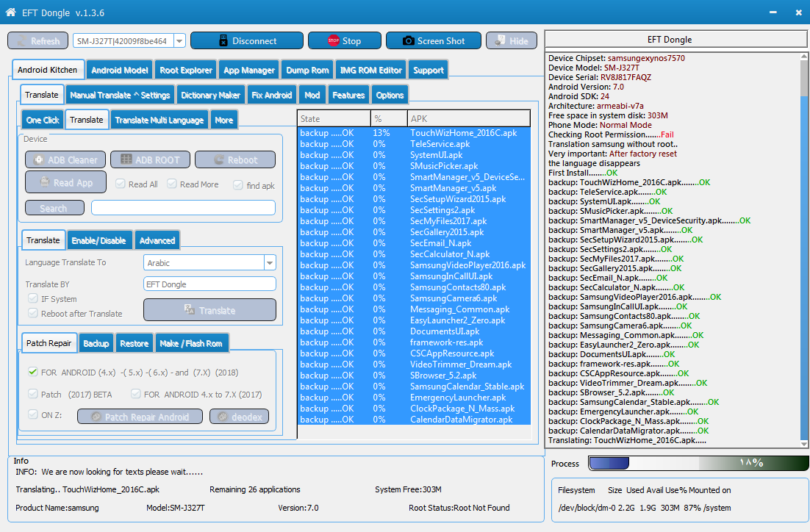Open the Restore tab
The height and width of the screenshot is (532, 810).
[x=134, y=343]
